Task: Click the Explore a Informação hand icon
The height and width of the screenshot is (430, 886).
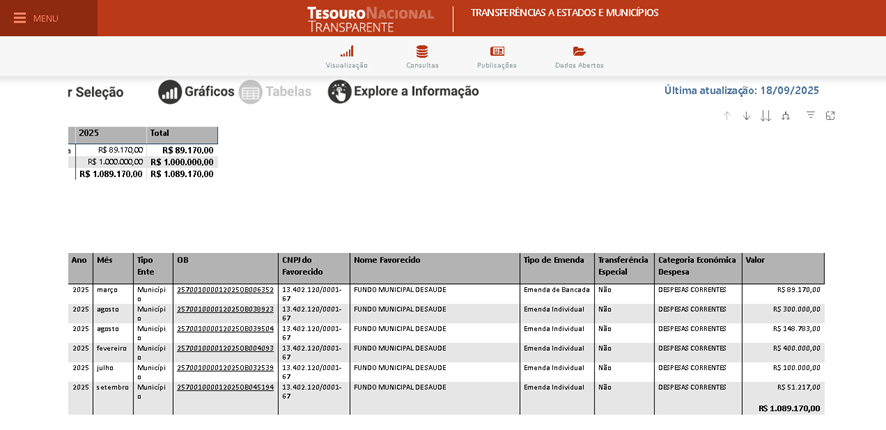Action: (340, 92)
